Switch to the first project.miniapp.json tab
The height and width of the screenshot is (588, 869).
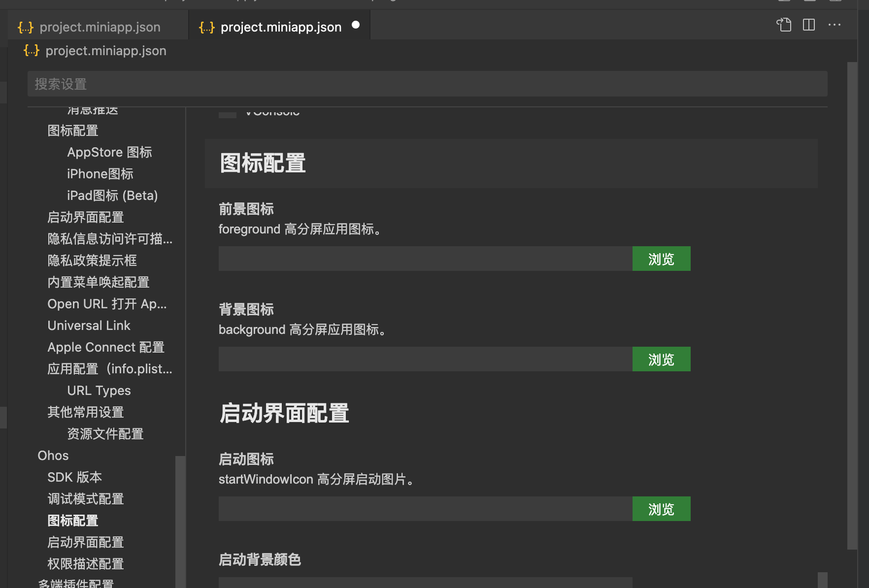99,27
